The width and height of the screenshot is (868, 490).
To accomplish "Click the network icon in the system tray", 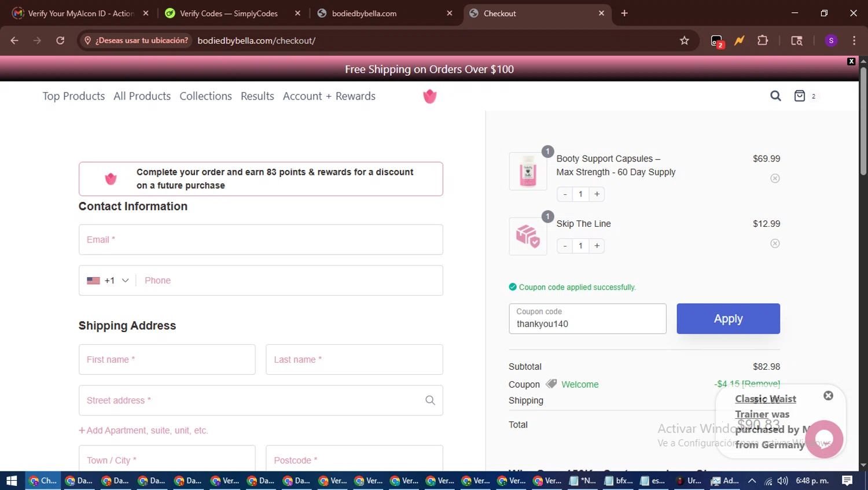I will click(768, 481).
